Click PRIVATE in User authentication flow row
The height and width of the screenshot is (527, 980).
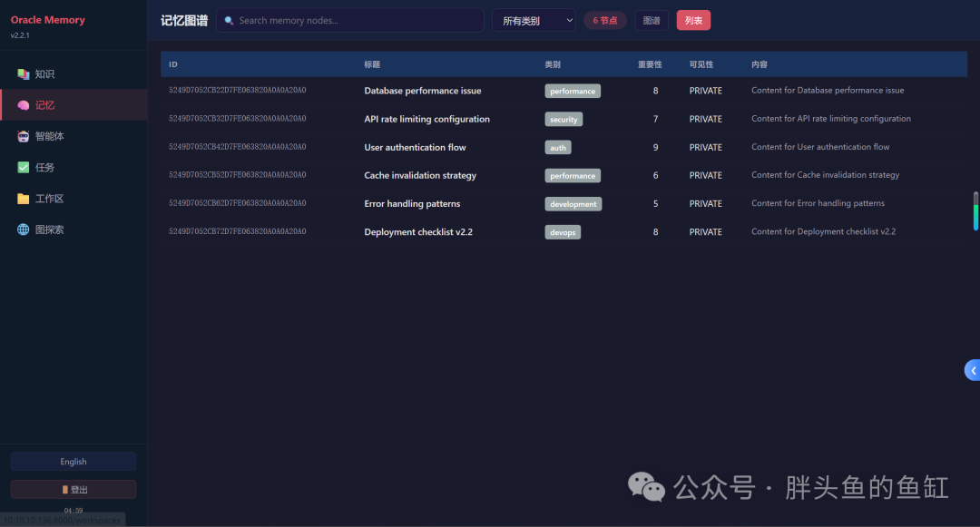(x=706, y=147)
